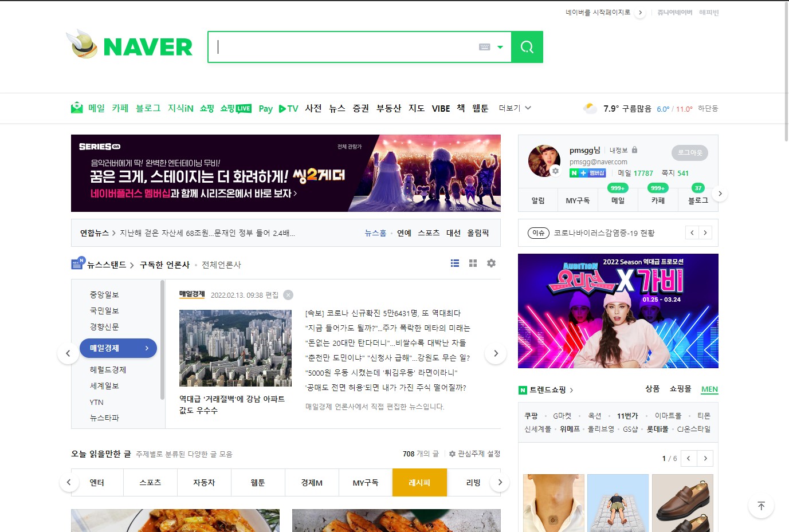
Task: Select the 쇼핑몰 shopping tab
Action: pyautogui.click(x=681, y=389)
